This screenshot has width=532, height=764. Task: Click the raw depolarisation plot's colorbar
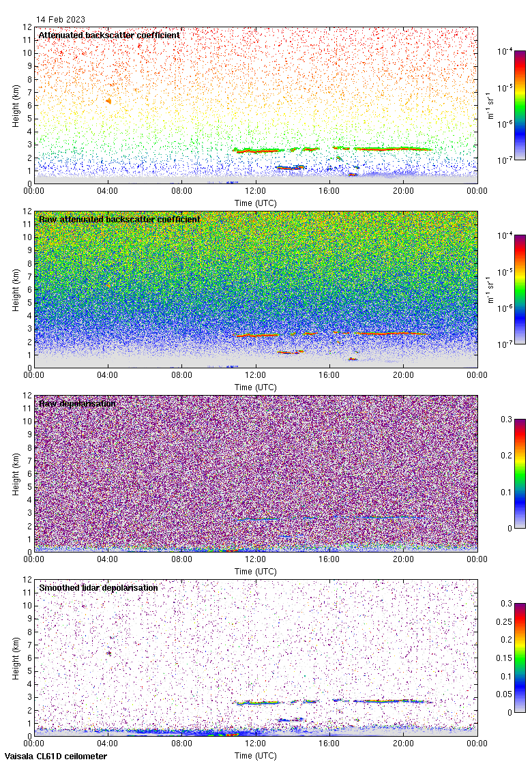coord(520,473)
